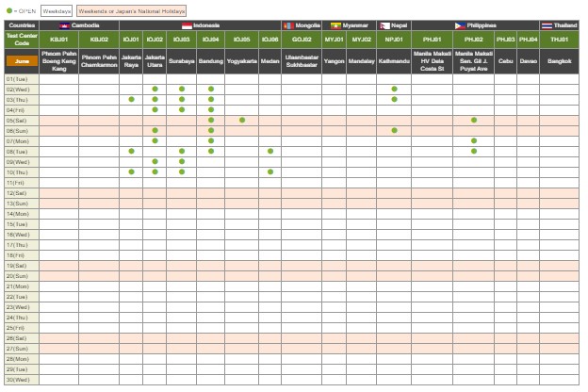The width and height of the screenshot is (588, 392).
Task: Click the Weekends or National Holidays legend box
Action: (132, 11)
